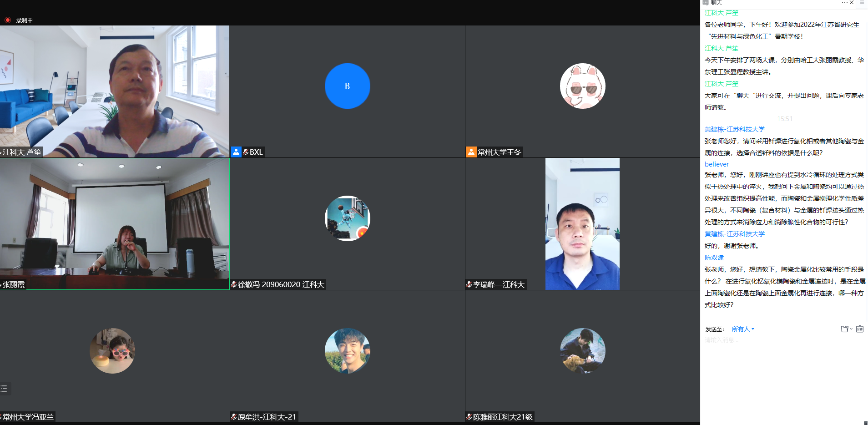Open the chat panel more options ellipsis
868x425 pixels.
click(844, 3)
